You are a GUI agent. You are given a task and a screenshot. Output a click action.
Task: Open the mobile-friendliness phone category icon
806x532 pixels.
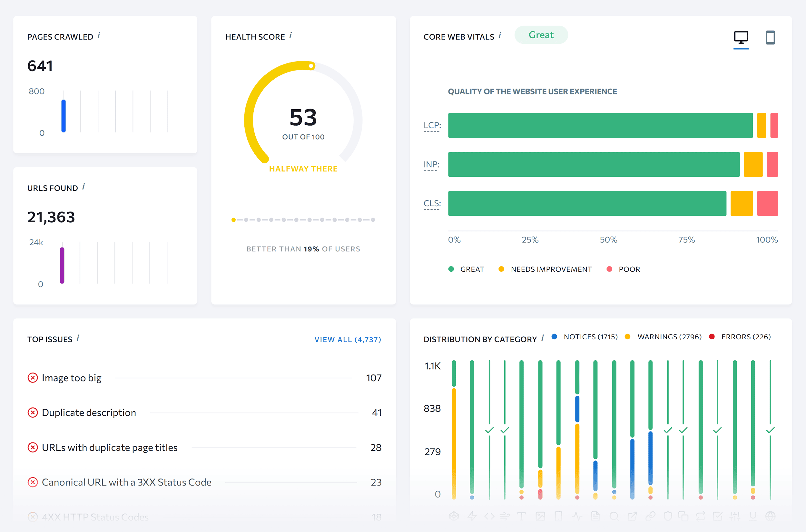tap(559, 516)
